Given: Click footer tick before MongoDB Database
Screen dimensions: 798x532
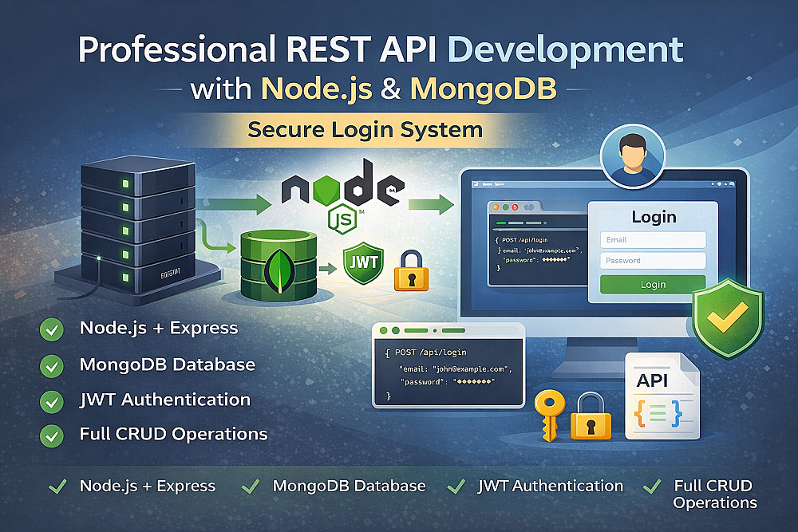Looking at the screenshot, I should 251,487.
